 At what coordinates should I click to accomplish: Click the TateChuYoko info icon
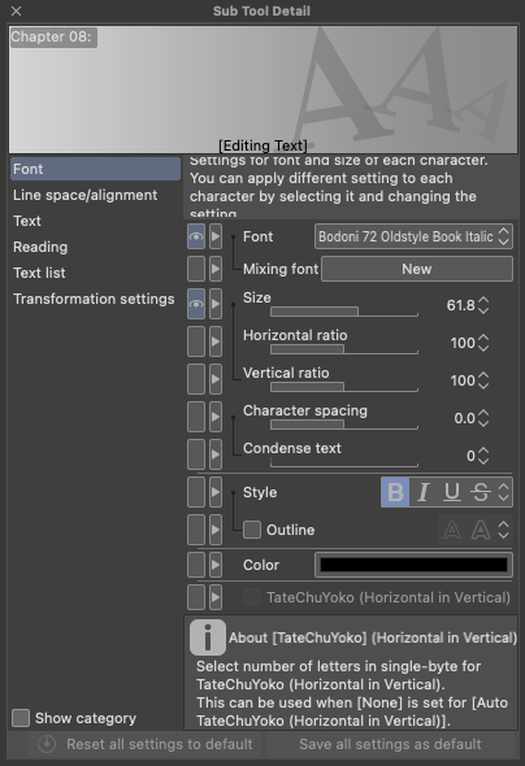[208, 638]
